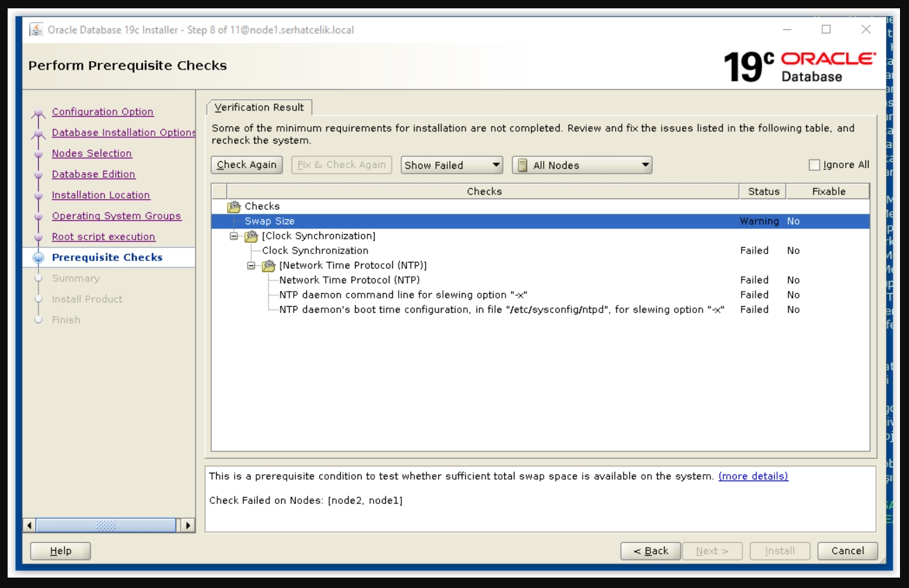Click the Help button
909x588 pixels.
[x=60, y=551]
